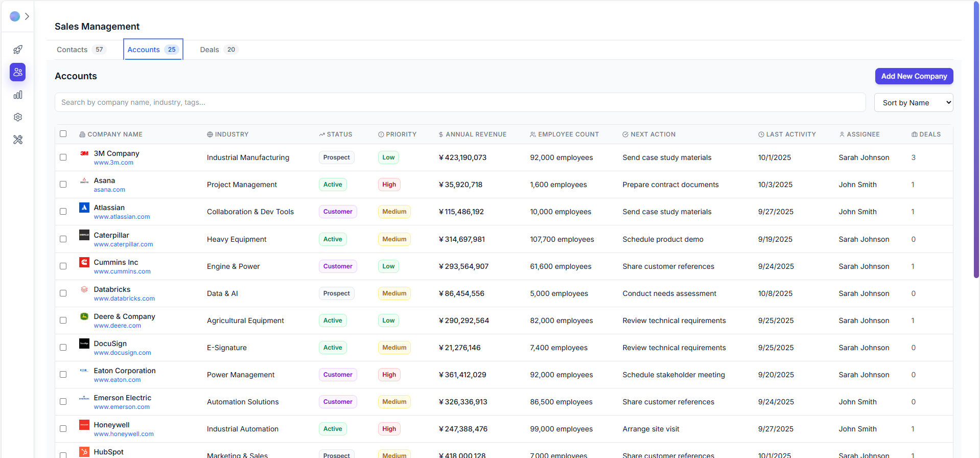980x458 pixels.
Task: Open the www.caterpillar.com link
Action: pyautogui.click(x=123, y=244)
